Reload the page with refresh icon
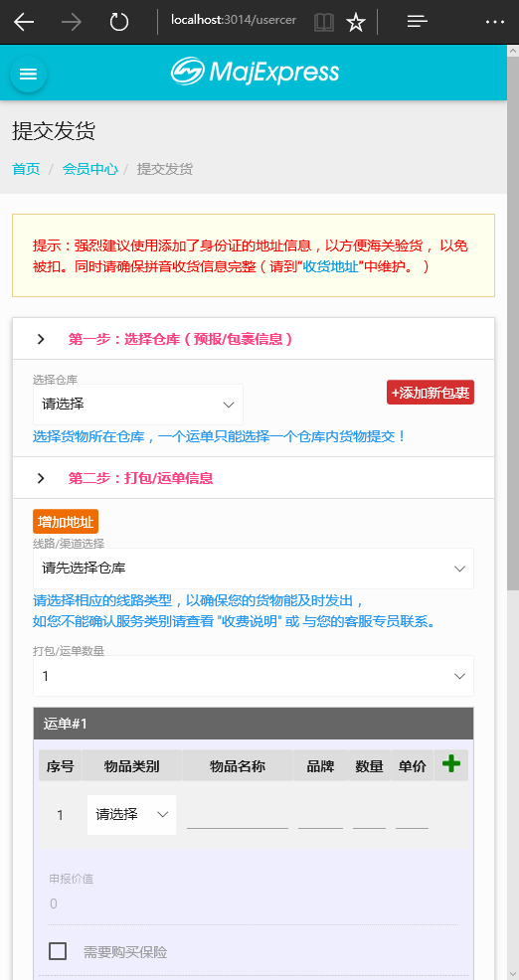This screenshot has height=980, width=519. pos(118,22)
